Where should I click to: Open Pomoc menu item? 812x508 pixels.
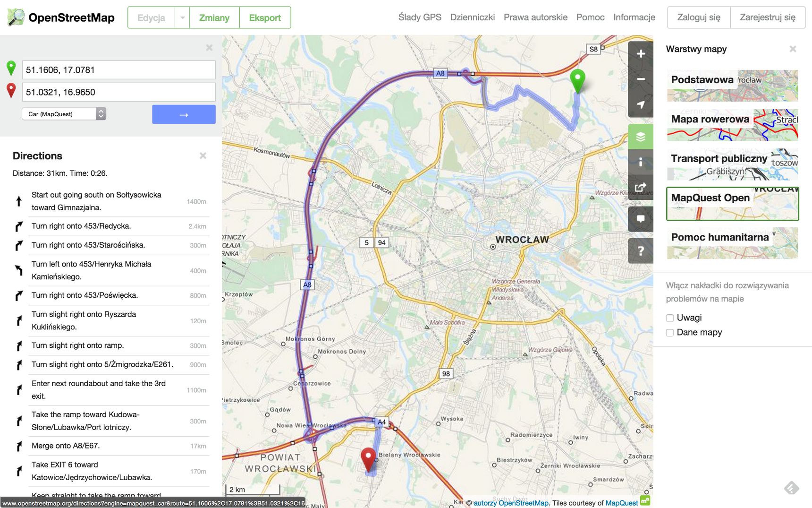point(590,17)
